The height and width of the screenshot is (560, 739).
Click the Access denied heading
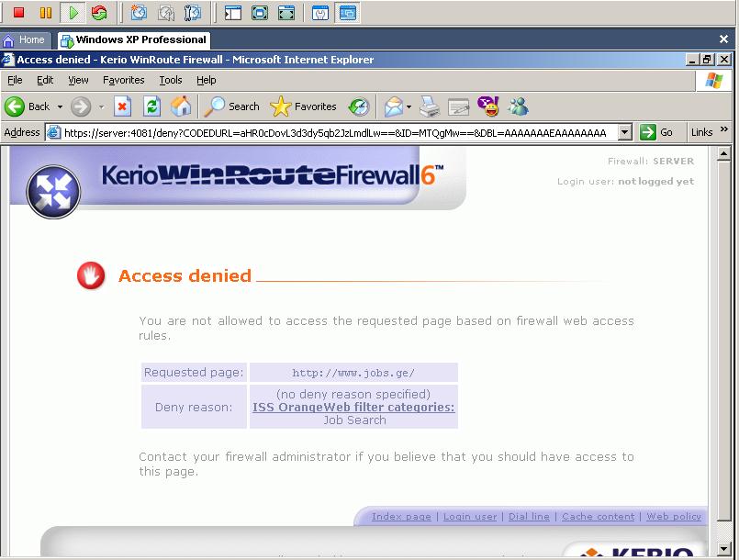(x=185, y=275)
